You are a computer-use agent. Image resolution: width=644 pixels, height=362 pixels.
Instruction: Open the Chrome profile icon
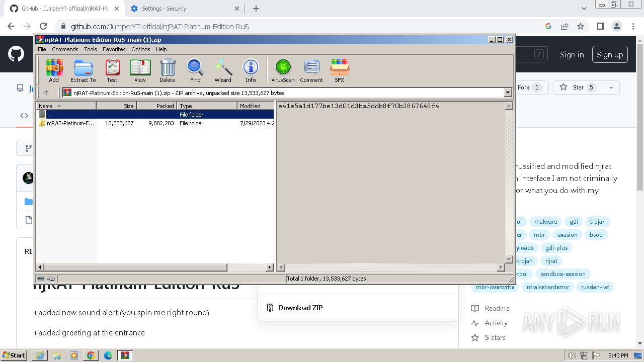tap(617, 26)
